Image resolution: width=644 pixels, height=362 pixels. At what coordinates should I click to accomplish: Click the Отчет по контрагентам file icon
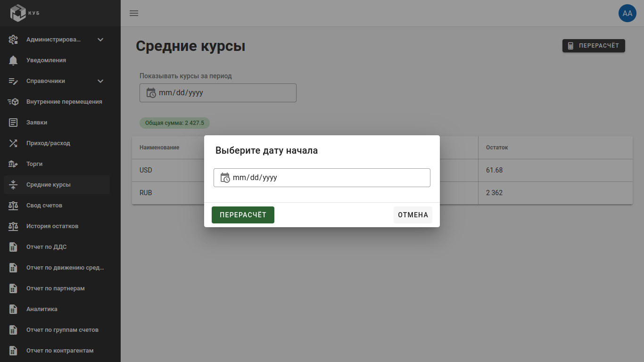pos(13,351)
